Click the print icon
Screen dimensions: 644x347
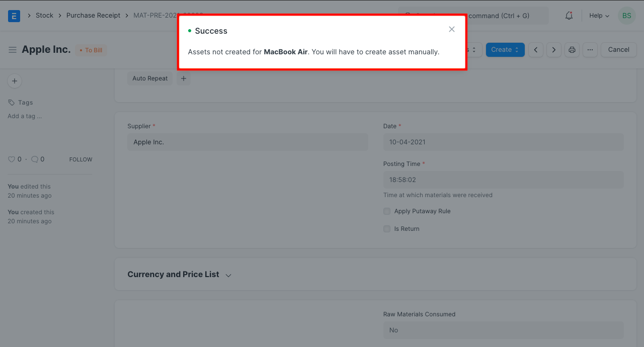click(x=572, y=50)
